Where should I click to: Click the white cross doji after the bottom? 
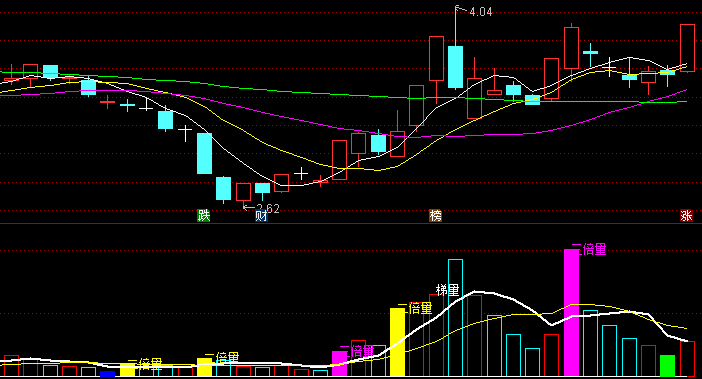(301, 174)
